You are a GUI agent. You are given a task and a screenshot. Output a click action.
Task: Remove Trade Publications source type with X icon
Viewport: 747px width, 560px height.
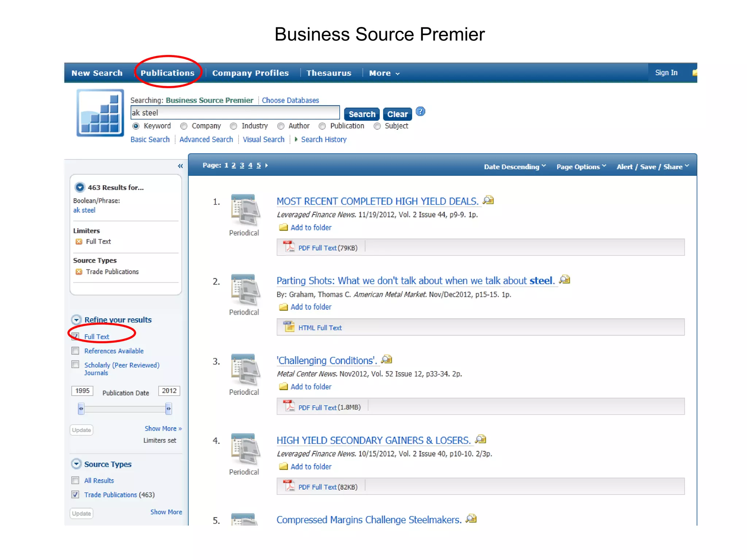coord(78,272)
